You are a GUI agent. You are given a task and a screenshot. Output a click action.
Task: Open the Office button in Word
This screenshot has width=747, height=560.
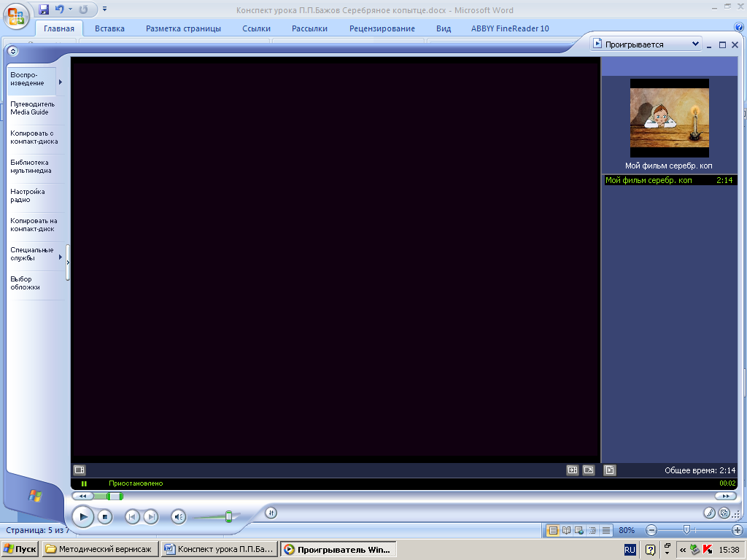click(x=15, y=16)
